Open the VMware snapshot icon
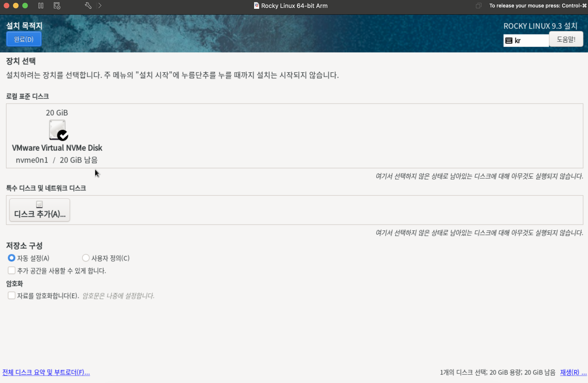This screenshot has width=588, height=383. (57, 6)
